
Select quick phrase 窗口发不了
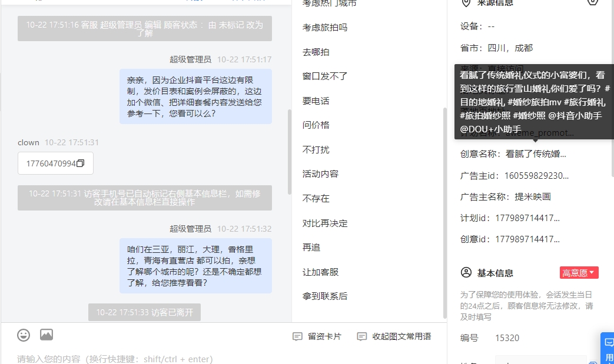324,76
